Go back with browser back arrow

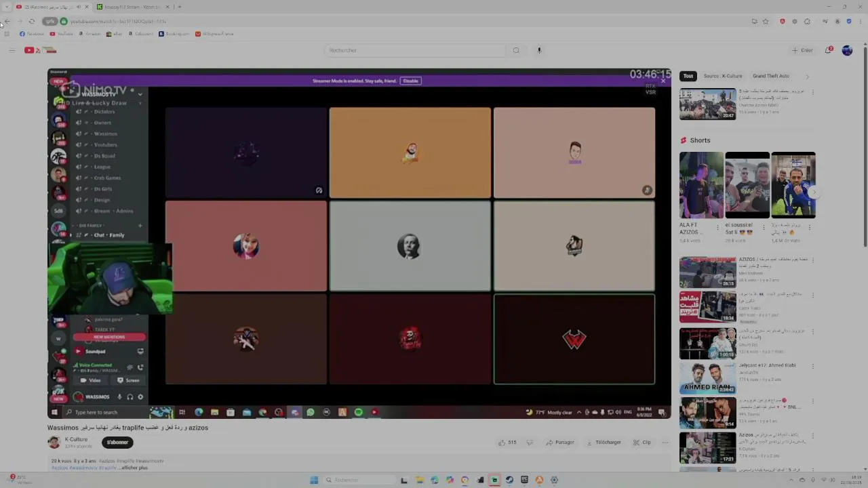pos(7,21)
